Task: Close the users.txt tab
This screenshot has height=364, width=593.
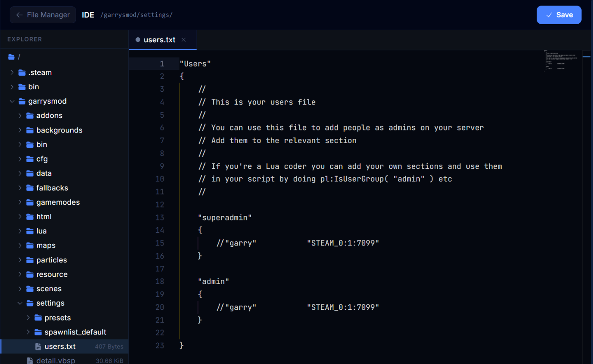Action: 183,40
